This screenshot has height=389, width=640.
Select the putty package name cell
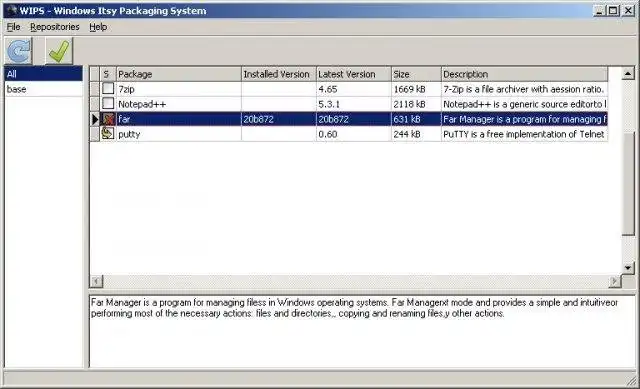[x=179, y=134]
